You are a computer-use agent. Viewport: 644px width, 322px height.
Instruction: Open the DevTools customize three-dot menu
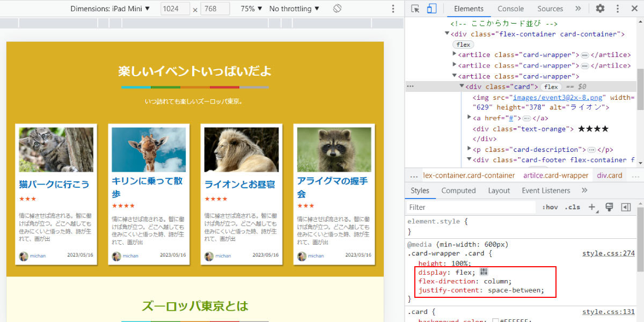click(618, 9)
